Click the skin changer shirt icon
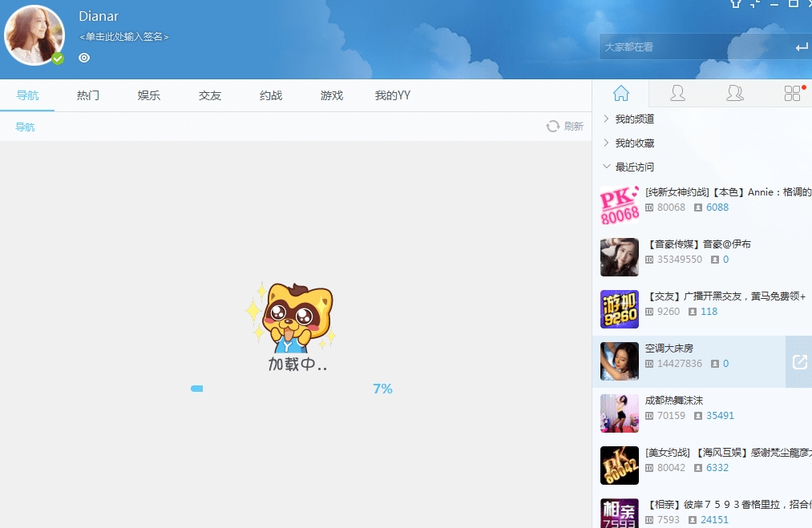Viewport: 812px width, 528px height. (x=736, y=3)
